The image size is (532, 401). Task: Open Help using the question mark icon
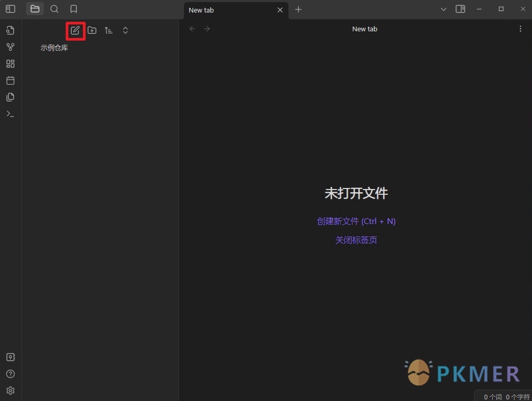click(10, 374)
